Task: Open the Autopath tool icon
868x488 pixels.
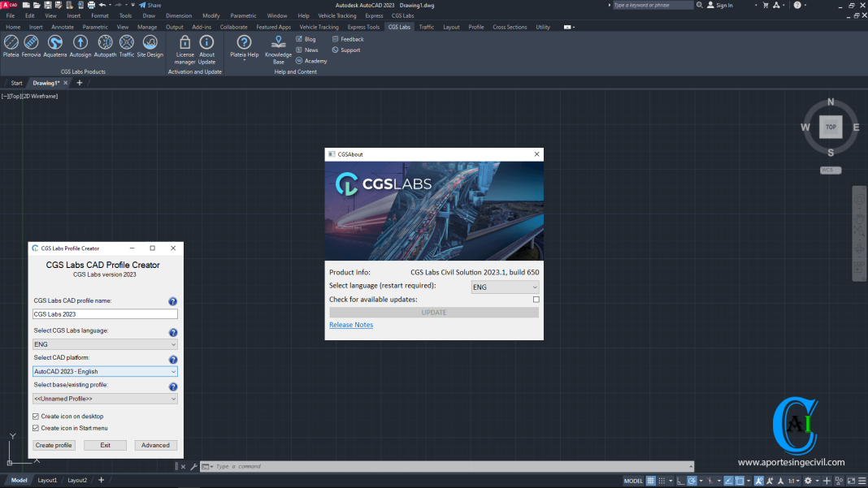Action: coord(105,42)
